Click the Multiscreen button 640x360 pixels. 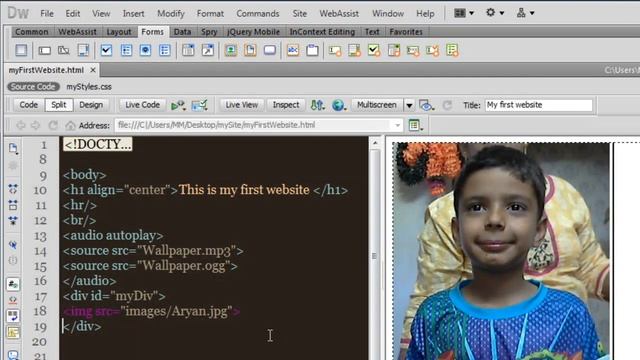pos(377,105)
